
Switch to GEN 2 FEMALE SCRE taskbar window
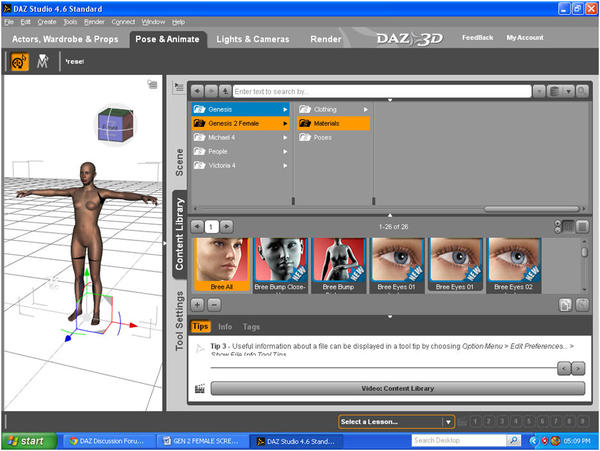click(x=202, y=441)
